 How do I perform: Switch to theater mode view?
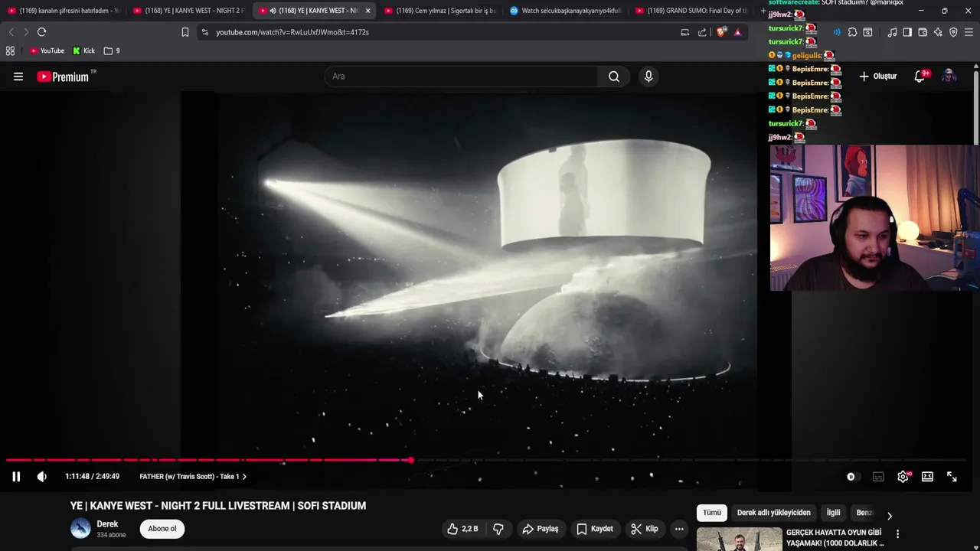click(x=927, y=477)
